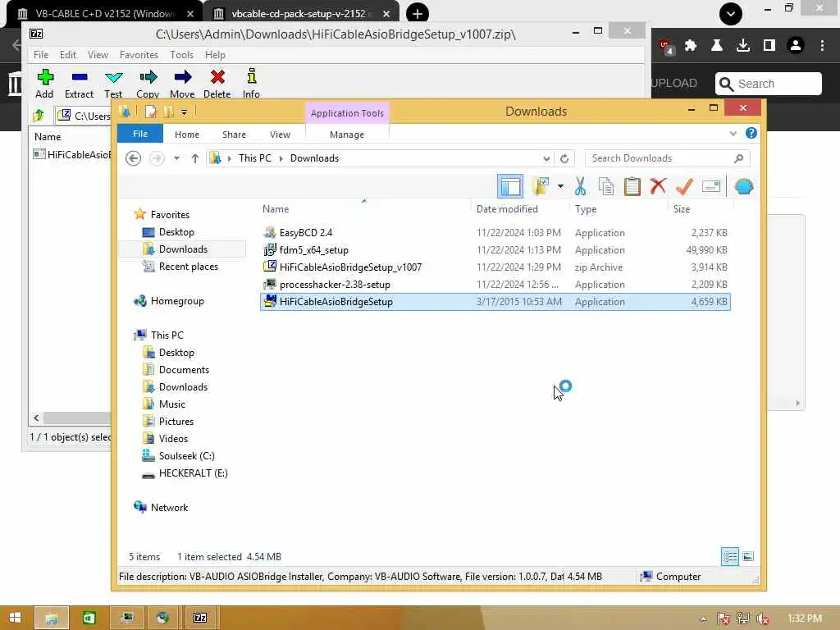Click the browser downloads icon
The image size is (840, 630).
click(x=742, y=46)
